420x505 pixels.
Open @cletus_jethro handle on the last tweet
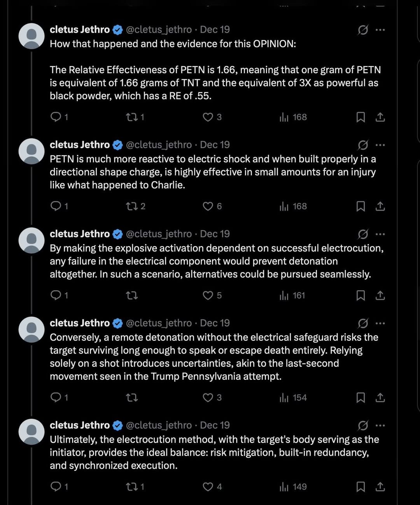159,425
